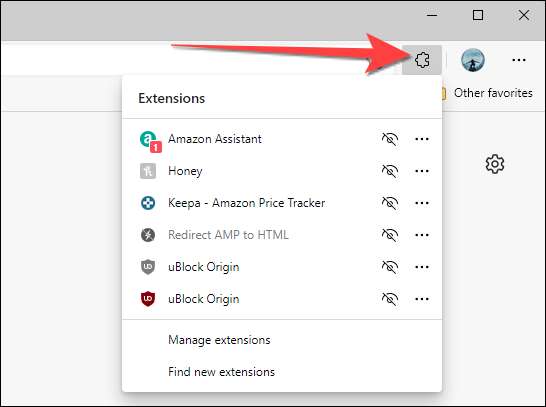Click Find new extensions

[x=221, y=372]
